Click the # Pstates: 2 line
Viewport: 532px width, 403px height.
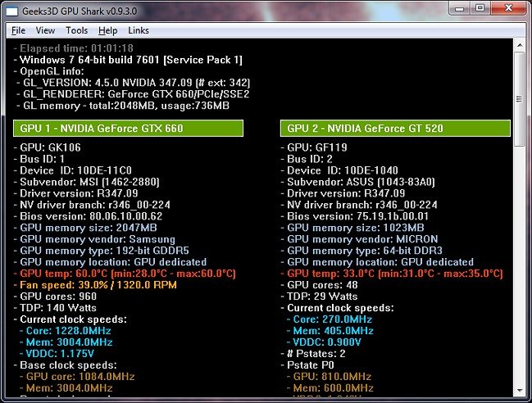click(x=313, y=354)
